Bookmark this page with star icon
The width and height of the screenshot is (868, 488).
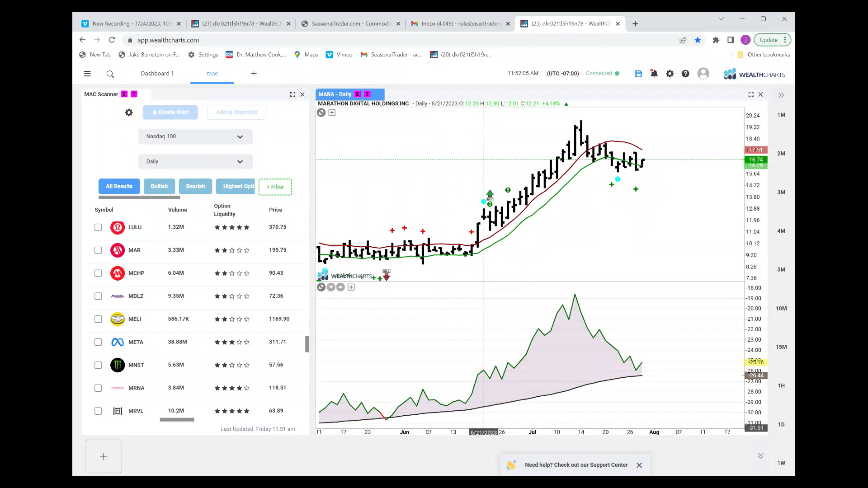point(698,40)
